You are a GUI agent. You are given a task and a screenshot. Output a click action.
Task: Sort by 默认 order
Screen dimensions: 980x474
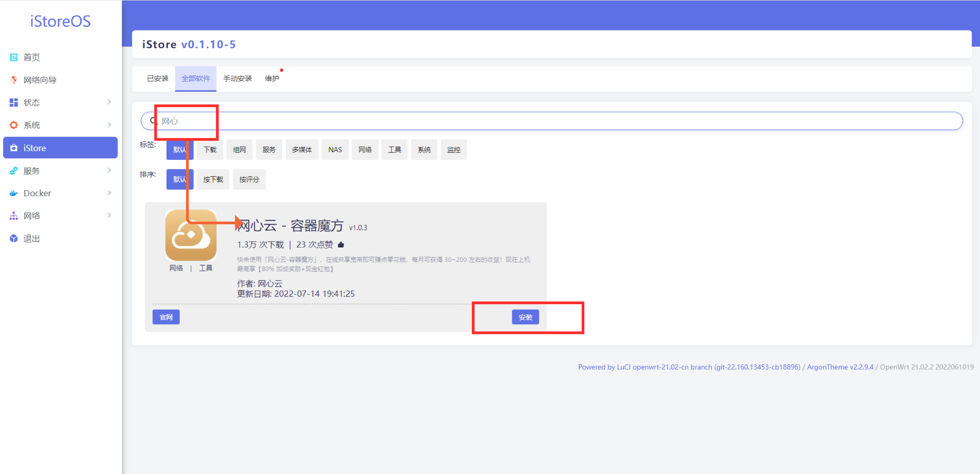(x=180, y=179)
